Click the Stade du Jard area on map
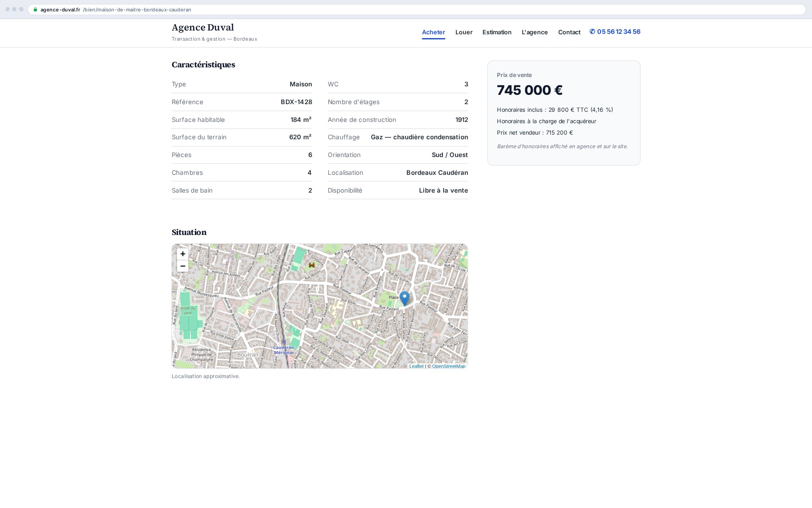The height and width of the screenshot is (508, 812). [x=188, y=310]
